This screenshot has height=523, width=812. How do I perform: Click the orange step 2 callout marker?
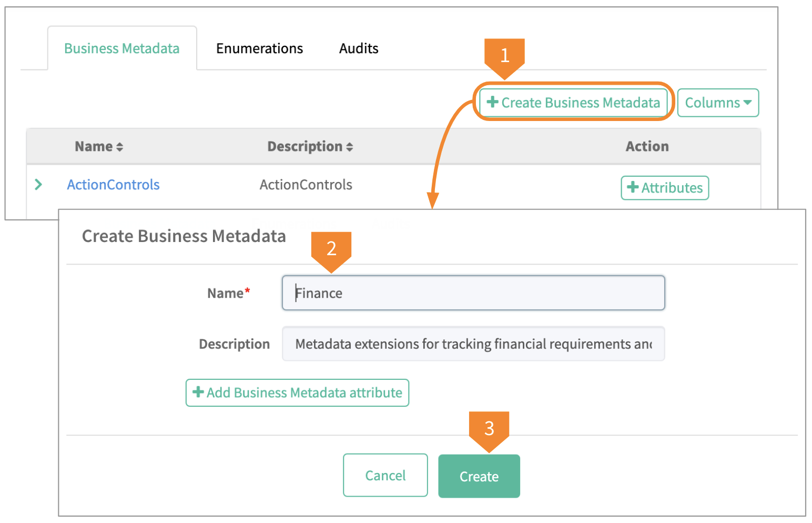pos(331,249)
